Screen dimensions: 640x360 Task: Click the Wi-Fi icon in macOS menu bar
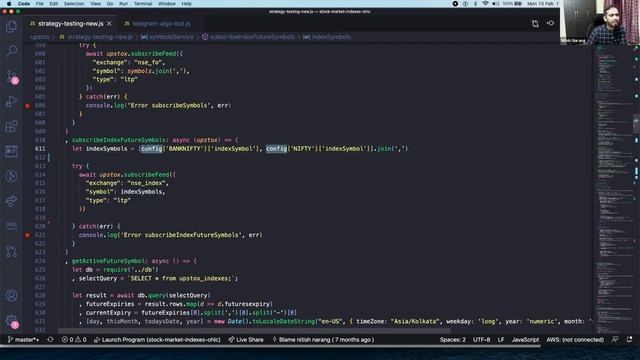[485, 4]
